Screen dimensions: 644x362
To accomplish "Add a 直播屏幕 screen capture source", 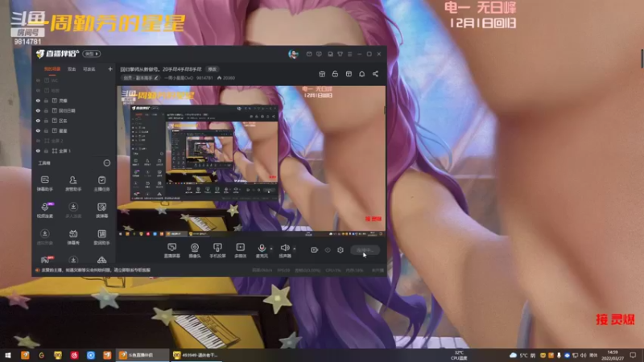I will (x=171, y=250).
